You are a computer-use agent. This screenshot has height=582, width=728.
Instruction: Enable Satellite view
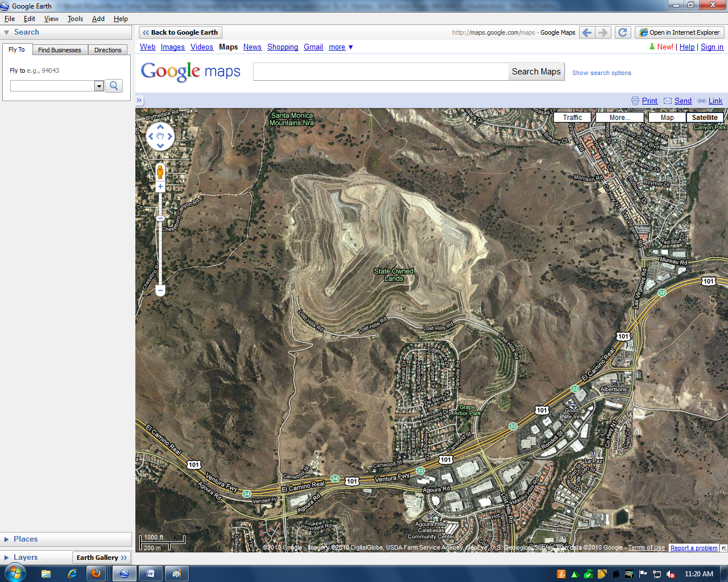705,117
